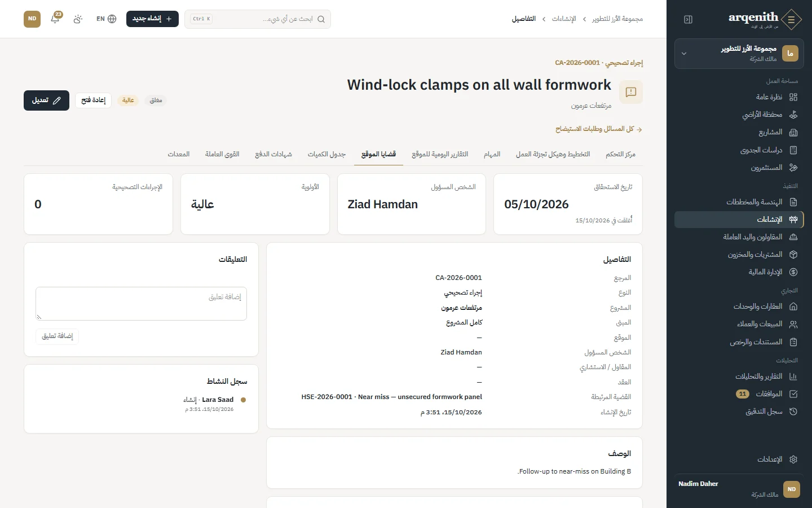Image resolution: width=812 pixels, height=508 pixels.
Task: Open المبيعات والعملاء in sidebar
Action: 739,324
